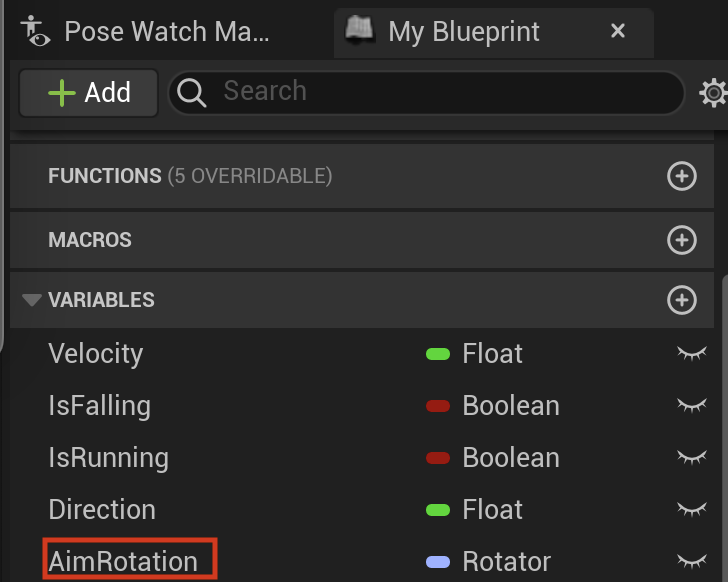This screenshot has width=728, height=582.
Task: Toggle Velocity variable visibility eye
Action: [692, 354]
